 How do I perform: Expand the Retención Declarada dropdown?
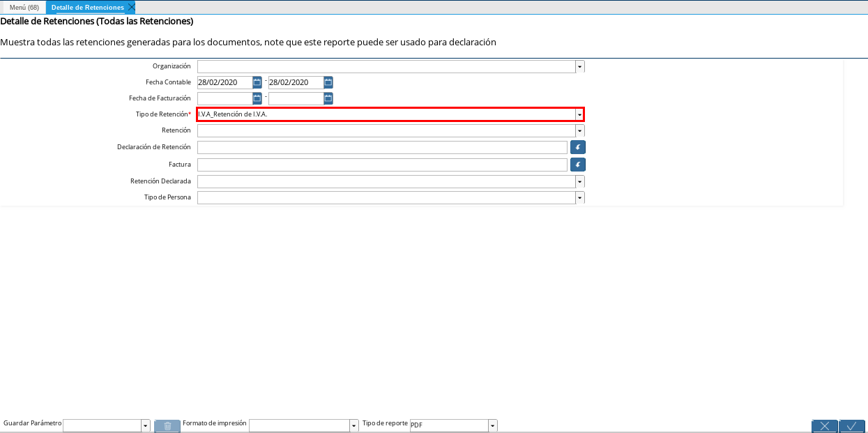[580, 181]
